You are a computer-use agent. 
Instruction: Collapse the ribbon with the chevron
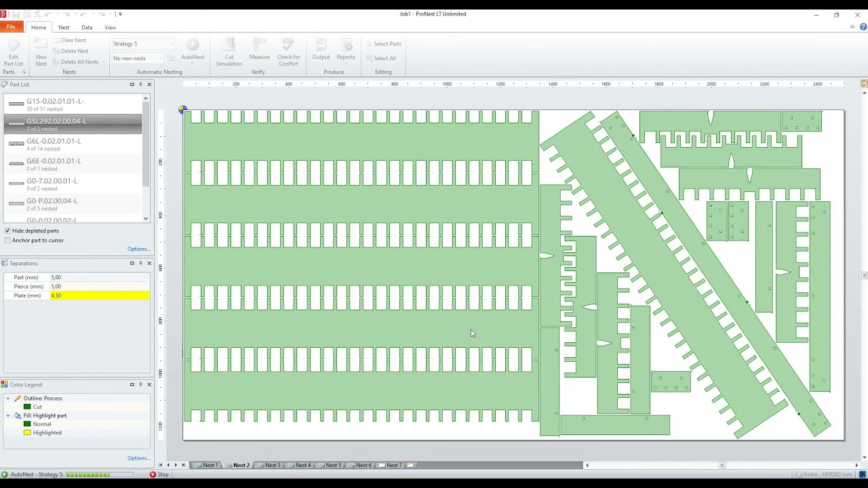coord(852,27)
